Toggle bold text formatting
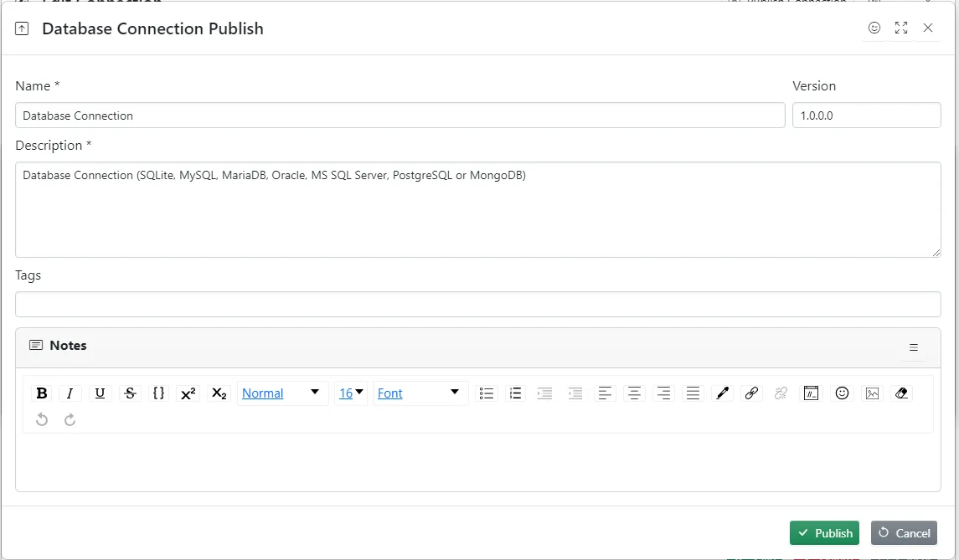959x560 pixels. point(41,393)
